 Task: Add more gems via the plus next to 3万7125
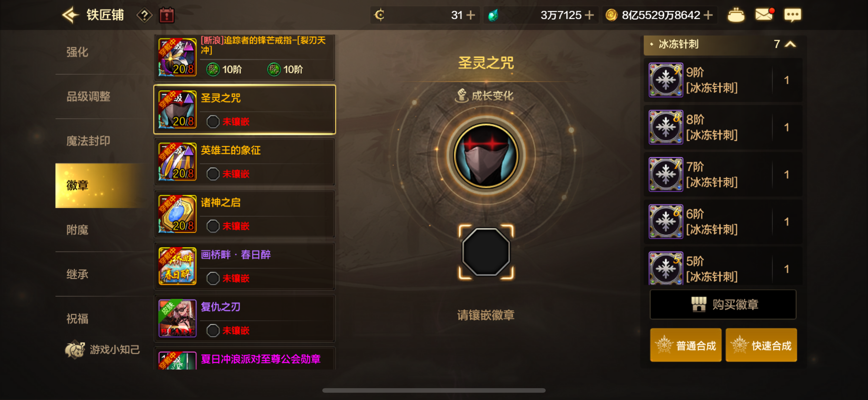pos(589,15)
